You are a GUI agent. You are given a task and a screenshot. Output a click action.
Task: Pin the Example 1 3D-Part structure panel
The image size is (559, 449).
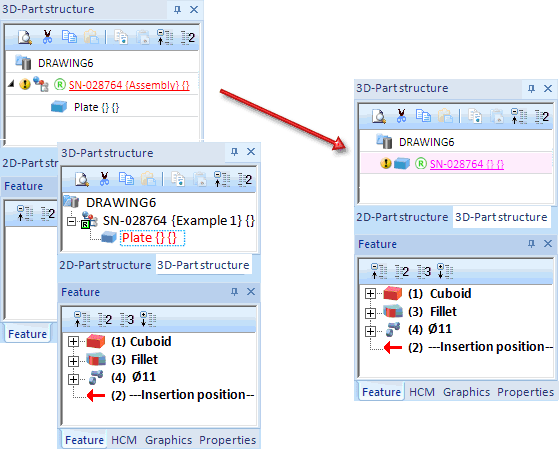pyautogui.click(x=234, y=152)
